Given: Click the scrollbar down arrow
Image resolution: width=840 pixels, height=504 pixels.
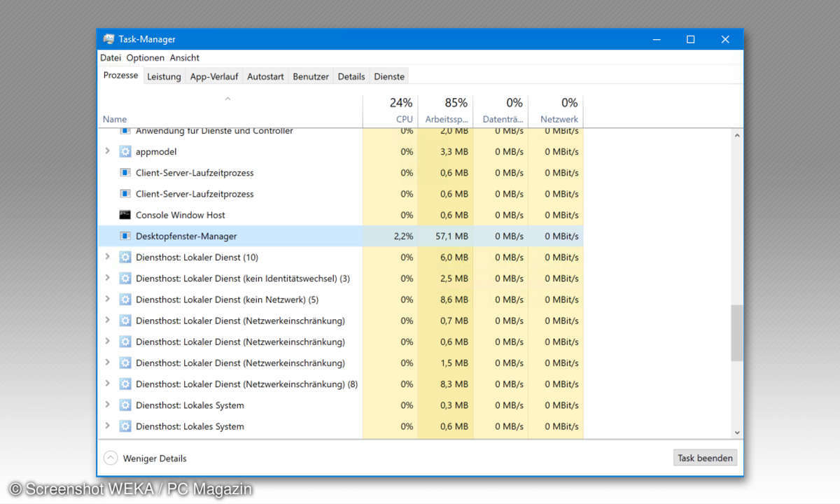Looking at the screenshot, I should pos(736,433).
